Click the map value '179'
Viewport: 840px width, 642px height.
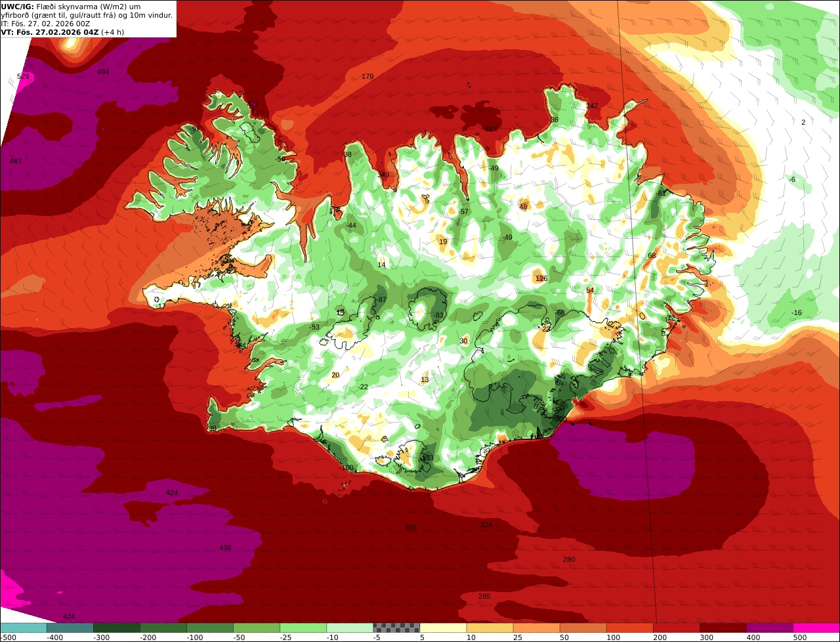[x=367, y=77]
